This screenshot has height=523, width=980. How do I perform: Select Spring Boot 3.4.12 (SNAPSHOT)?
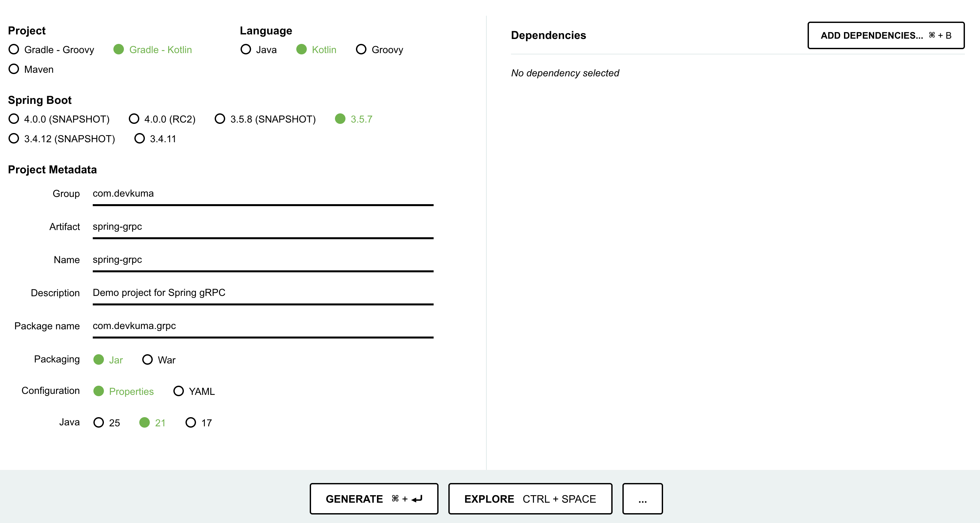point(14,139)
